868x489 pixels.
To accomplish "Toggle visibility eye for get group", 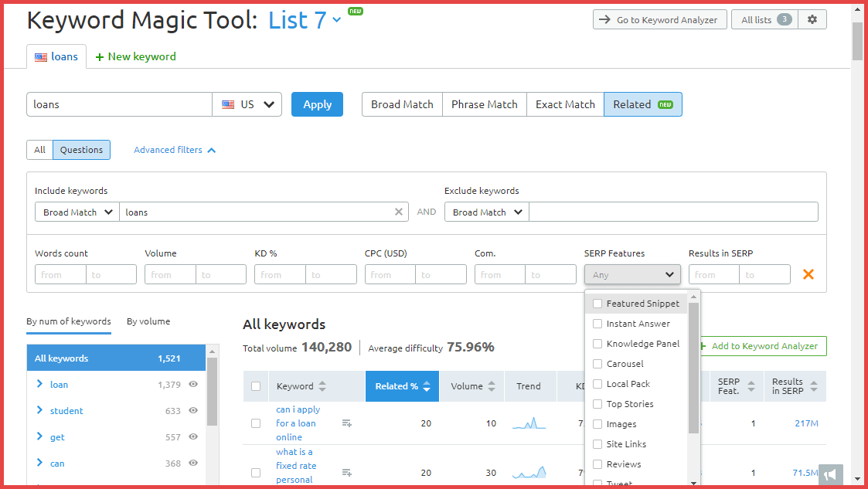I will coord(193,436).
